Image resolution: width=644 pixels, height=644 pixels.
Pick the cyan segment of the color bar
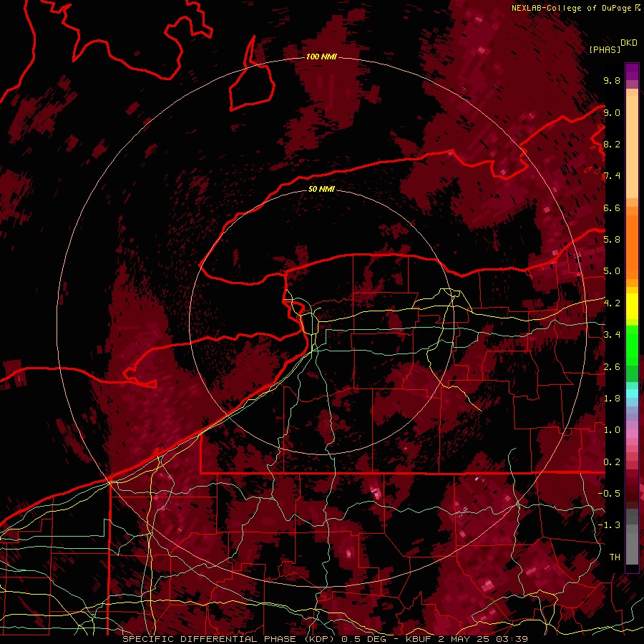tap(632, 394)
